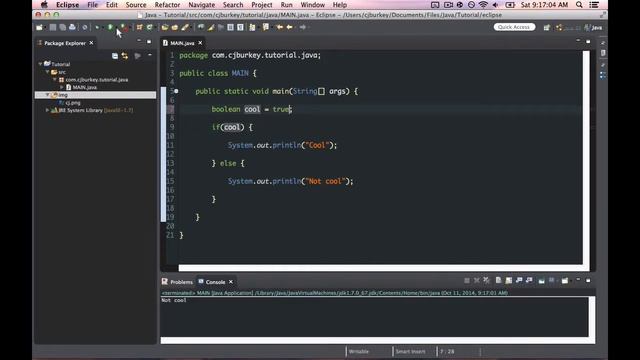Click the Back navigation arrow icon
This screenshot has width=640, height=360.
pyautogui.click(x=289, y=27)
